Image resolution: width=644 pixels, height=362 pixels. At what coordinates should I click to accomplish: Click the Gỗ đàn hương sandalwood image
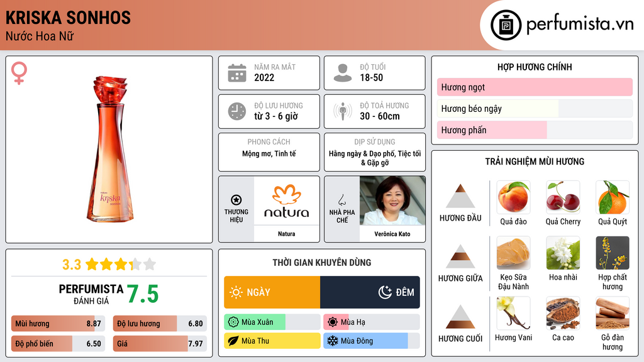click(613, 313)
